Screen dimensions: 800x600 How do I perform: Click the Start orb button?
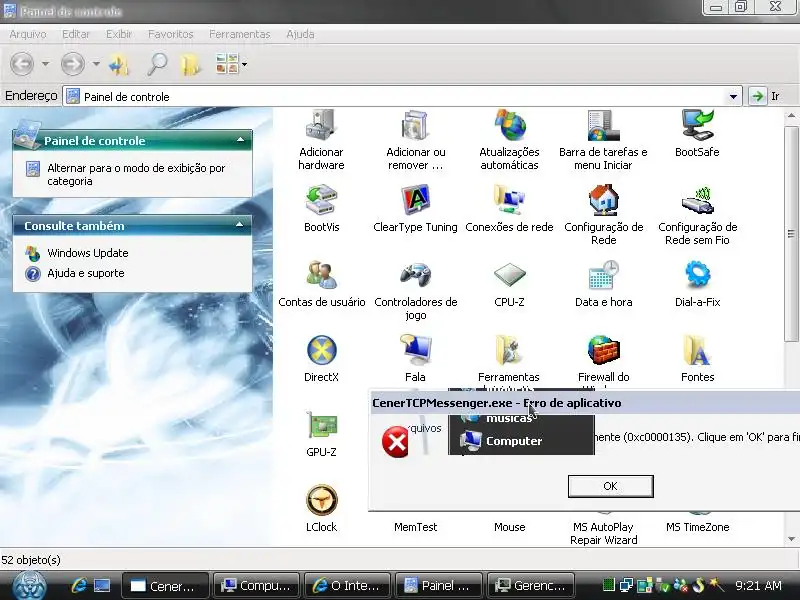(30, 585)
